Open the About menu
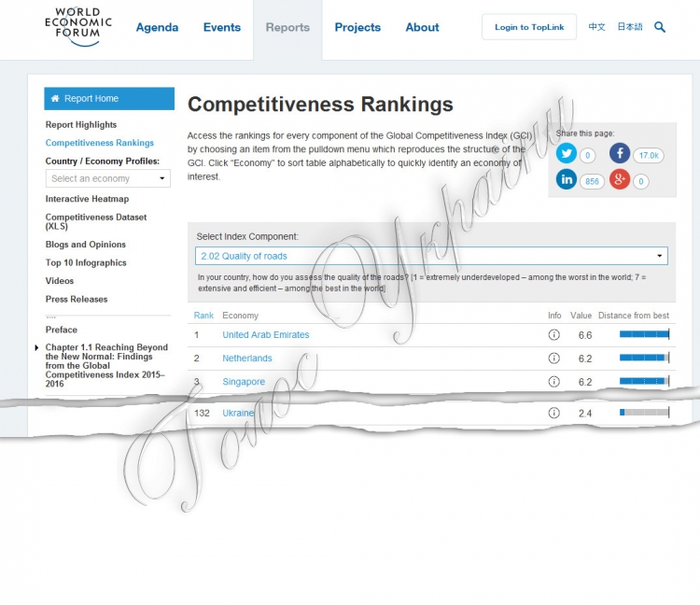Screen dimensions: 700x605 pos(422,27)
